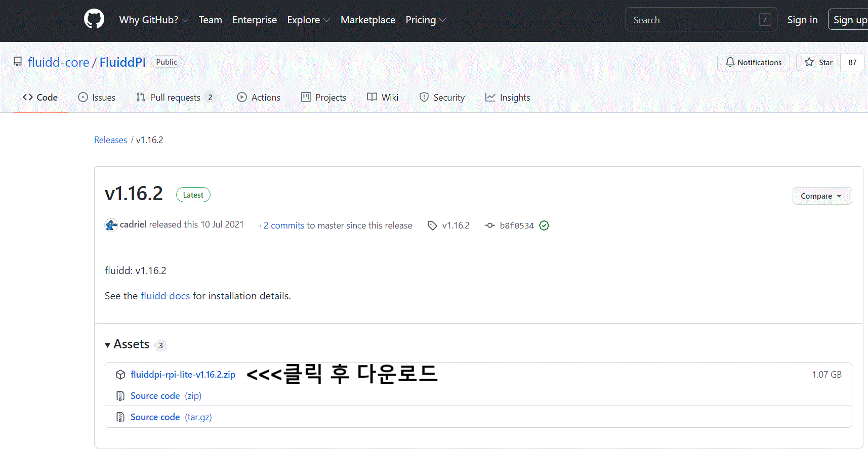Image resolution: width=868 pixels, height=453 pixels.
Task: Open the Actions tab
Action: tap(259, 98)
